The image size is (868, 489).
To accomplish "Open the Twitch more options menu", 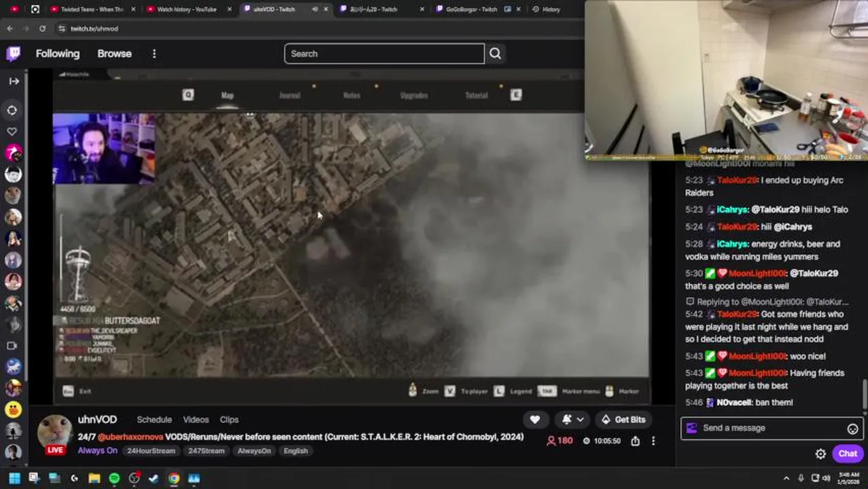I will [x=154, y=54].
